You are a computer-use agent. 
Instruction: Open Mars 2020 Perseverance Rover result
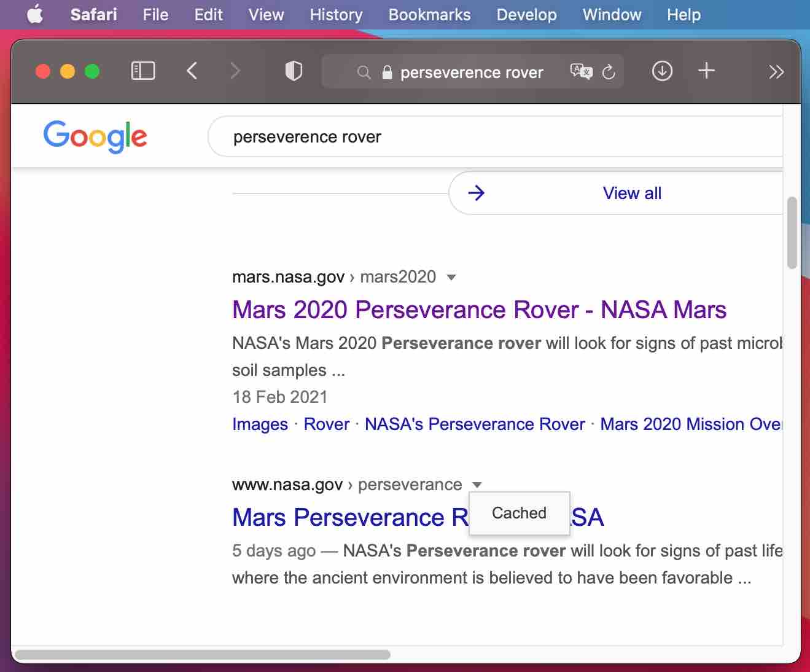(x=479, y=310)
